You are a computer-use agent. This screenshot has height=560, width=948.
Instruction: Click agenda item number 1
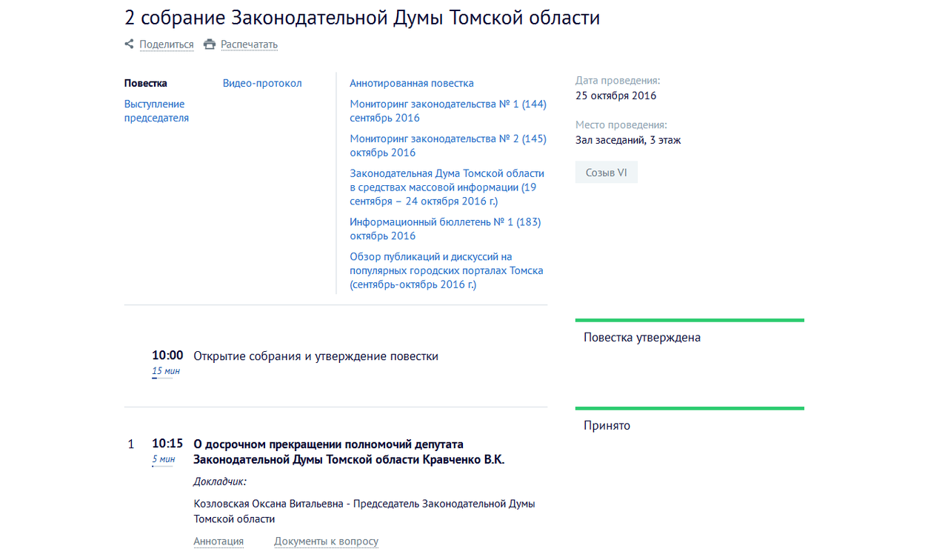pyautogui.click(x=131, y=444)
